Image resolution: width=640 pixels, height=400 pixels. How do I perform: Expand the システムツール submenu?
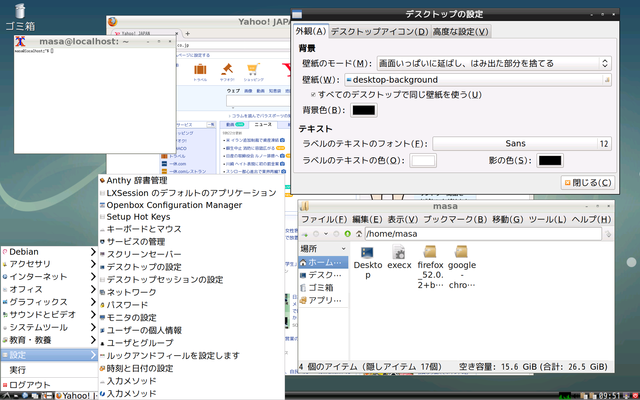point(49,327)
